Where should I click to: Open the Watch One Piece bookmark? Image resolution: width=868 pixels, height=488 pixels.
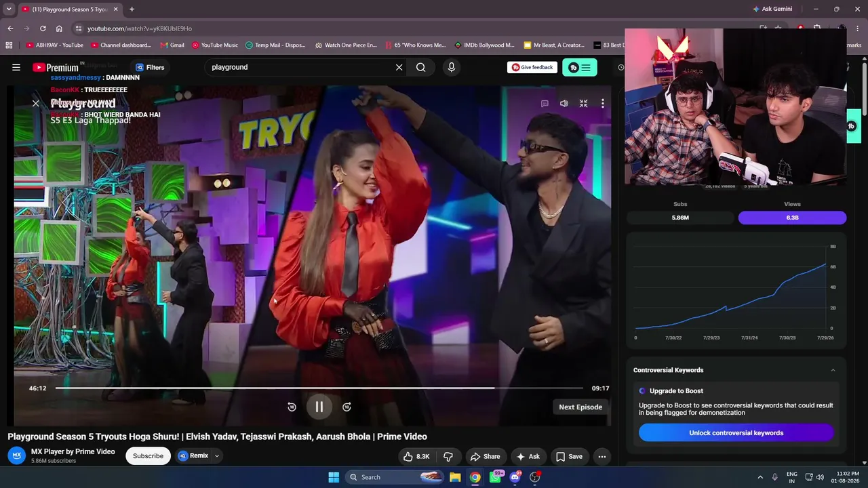346,45
